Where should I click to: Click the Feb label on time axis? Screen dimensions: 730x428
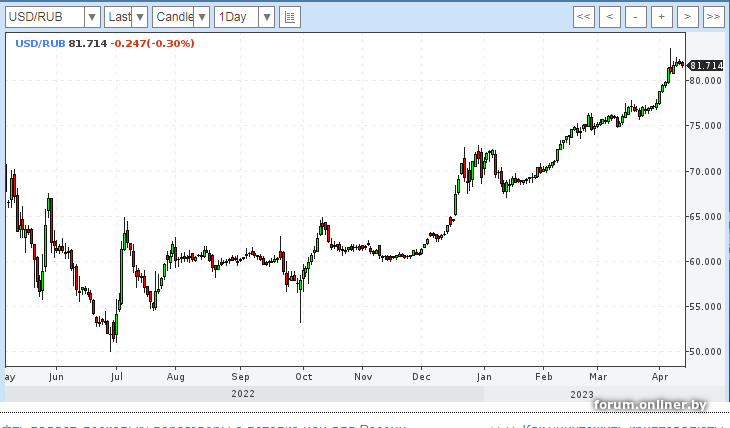tap(543, 376)
